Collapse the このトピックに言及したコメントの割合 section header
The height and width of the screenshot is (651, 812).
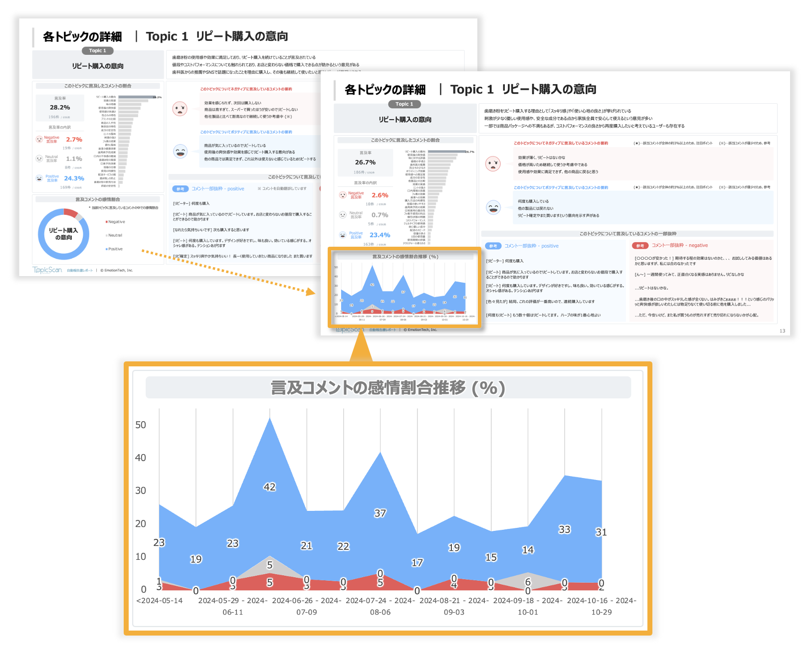click(405, 140)
